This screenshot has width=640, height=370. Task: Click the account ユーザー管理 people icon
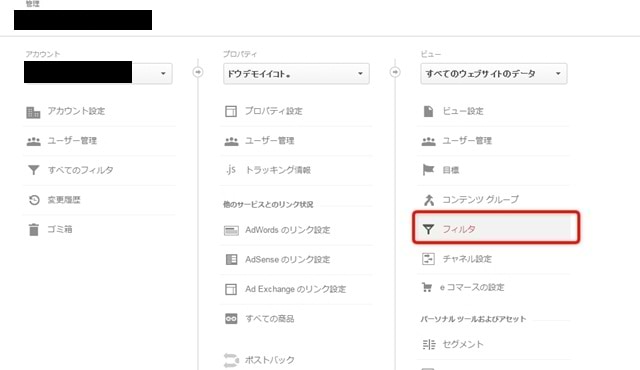coord(33,141)
